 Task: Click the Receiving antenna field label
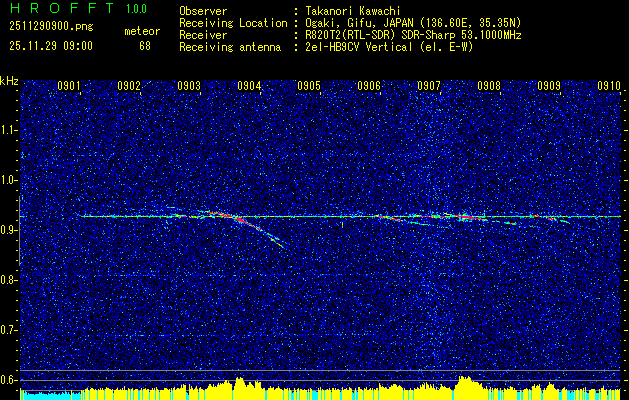(230, 47)
